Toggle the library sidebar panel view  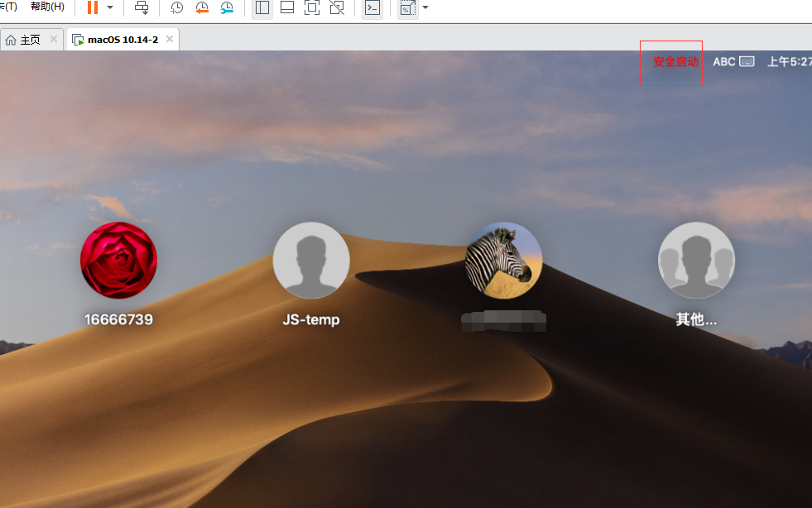tap(262, 7)
